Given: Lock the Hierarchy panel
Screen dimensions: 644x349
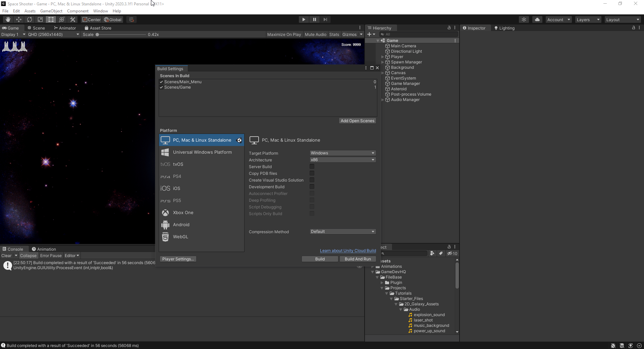Looking at the screenshot, I should [x=449, y=28].
